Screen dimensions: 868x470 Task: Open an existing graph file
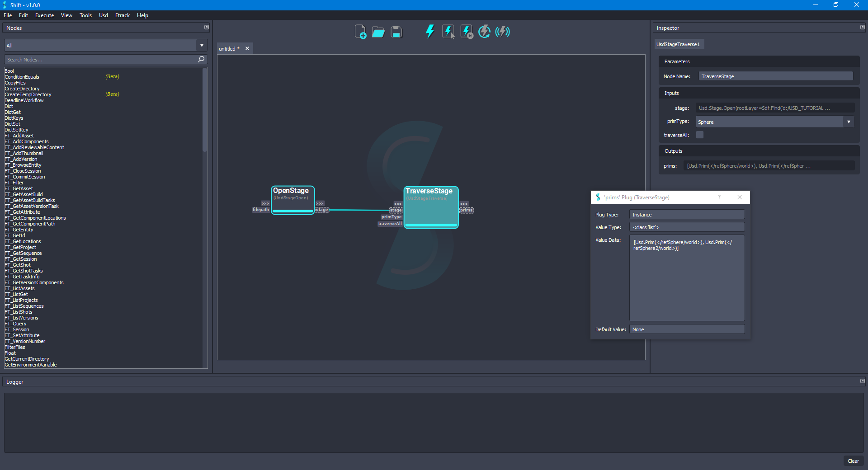coord(378,32)
